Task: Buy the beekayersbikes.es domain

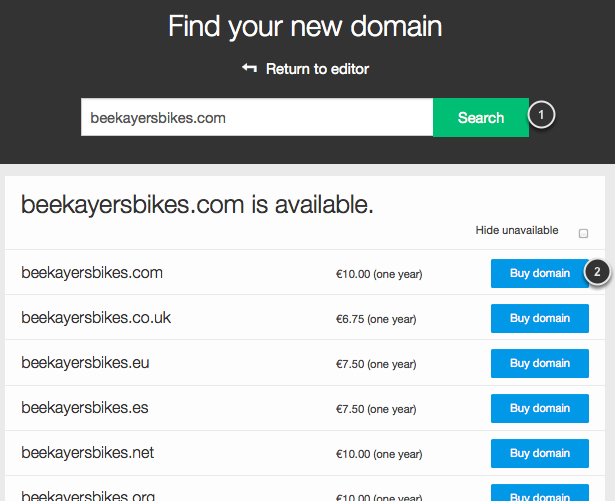Action: pos(539,408)
